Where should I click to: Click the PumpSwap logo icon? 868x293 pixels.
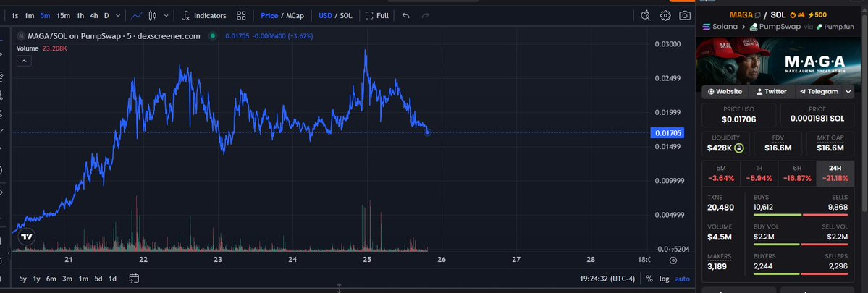[754, 27]
